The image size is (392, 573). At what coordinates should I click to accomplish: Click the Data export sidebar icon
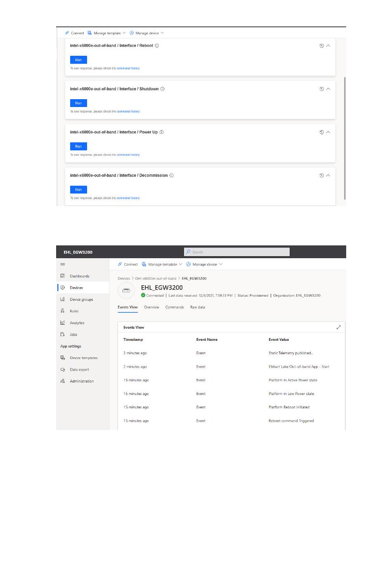point(63,370)
